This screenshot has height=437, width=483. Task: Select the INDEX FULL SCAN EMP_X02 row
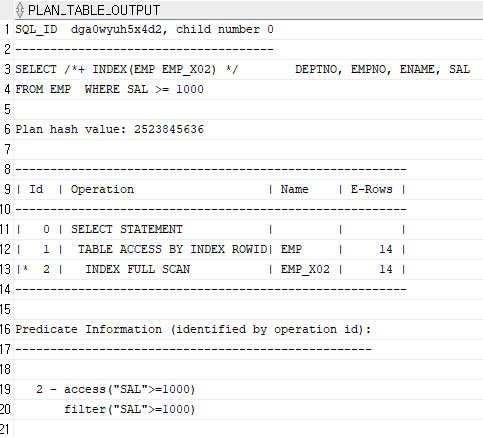pos(248,270)
